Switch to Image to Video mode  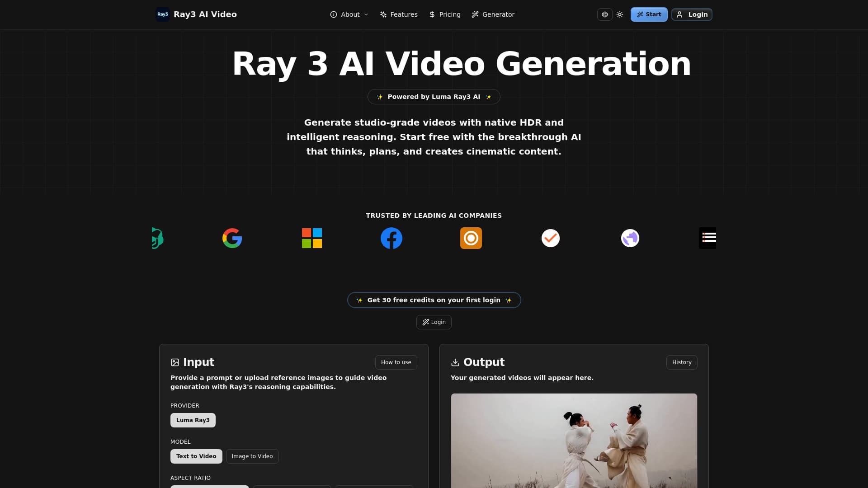[x=252, y=456]
